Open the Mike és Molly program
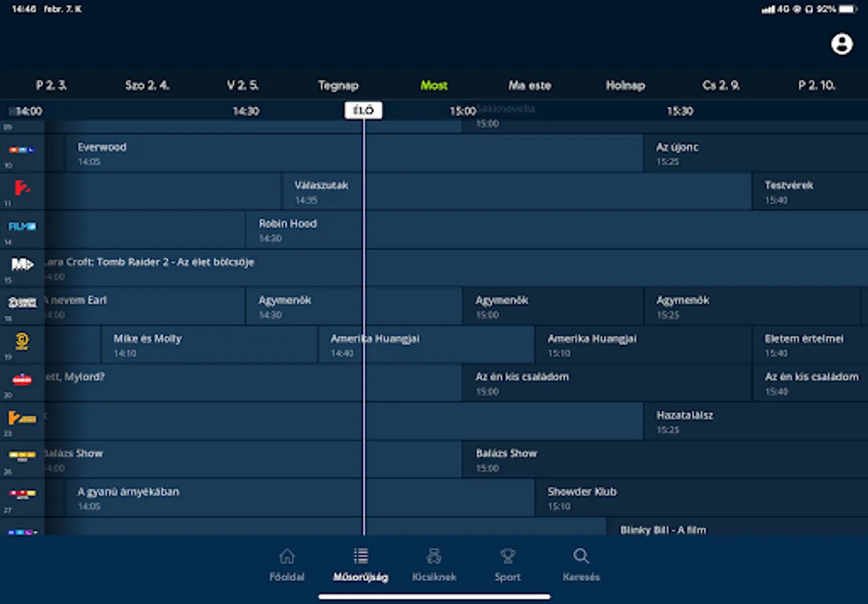The height and width of the screenshot is (604, 868). click(209, 344)
